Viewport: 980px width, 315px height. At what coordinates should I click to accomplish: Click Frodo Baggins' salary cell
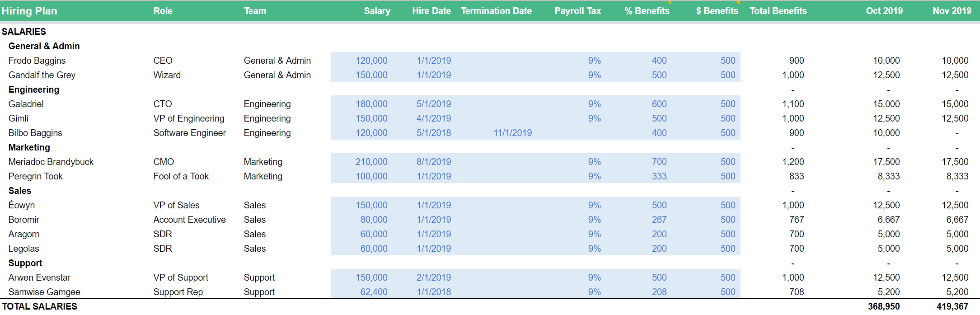coord(371,61)
